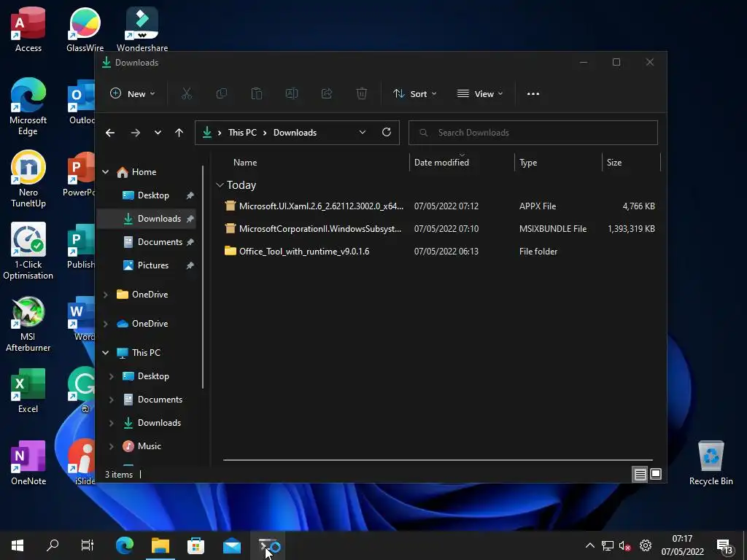Image resolution: width=747 pixels, height=560 pixels.
Task: Open the See more three-dots menu
Action: pos(533,94)
